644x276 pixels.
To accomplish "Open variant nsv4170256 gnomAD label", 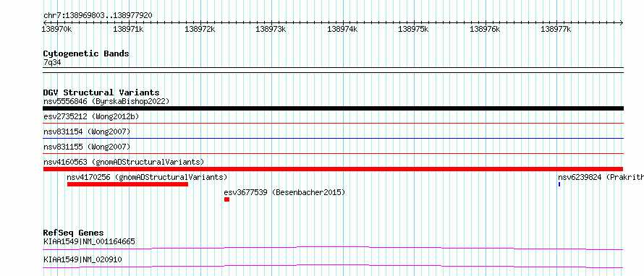I will click(x=147, y=177).
